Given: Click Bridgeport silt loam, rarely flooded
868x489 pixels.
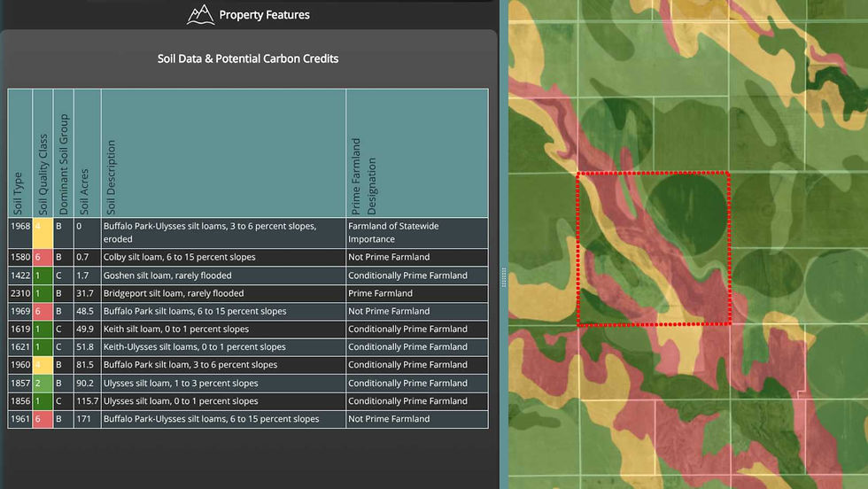Looking at the screenshot, I should click(174, 293).
